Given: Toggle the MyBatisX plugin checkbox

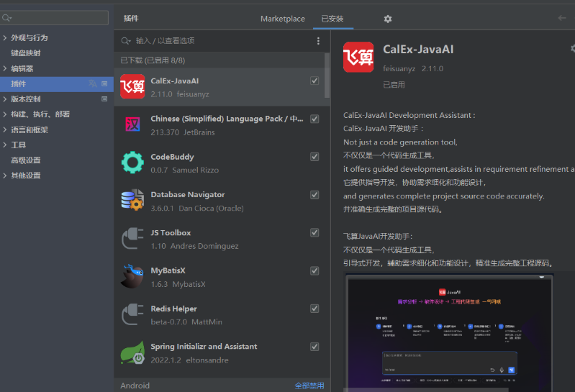Looking at the screenshot, I should click(x=314, y=270).
